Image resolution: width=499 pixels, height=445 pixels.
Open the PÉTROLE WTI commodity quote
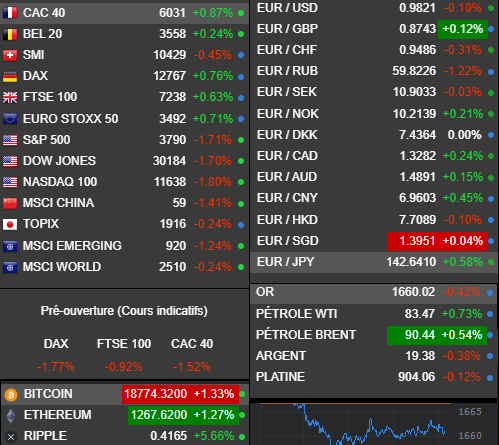[x=374, y=314]
